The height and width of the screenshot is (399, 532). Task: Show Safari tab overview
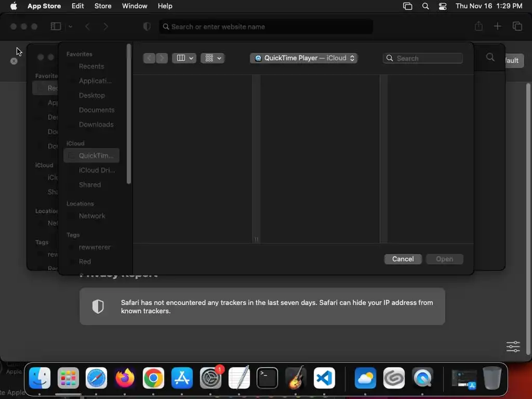(x=517, y=26)
